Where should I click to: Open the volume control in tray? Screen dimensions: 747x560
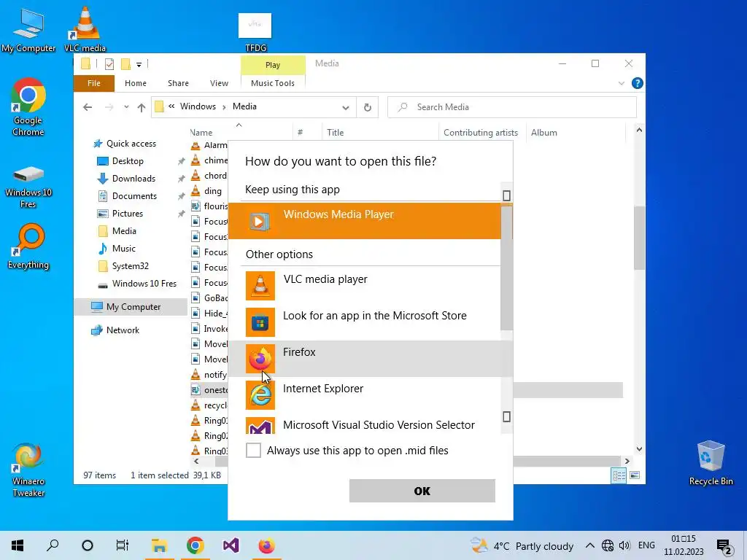(x=624, y=545)
